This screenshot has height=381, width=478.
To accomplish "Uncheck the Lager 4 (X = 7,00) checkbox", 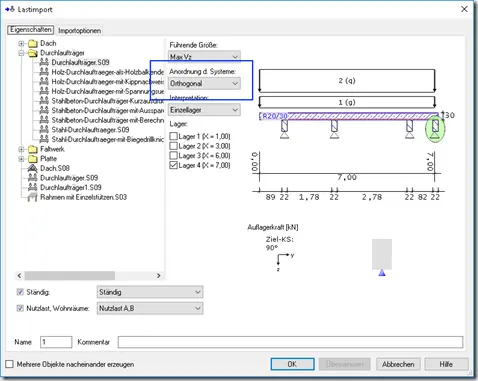I will (173, 165).
